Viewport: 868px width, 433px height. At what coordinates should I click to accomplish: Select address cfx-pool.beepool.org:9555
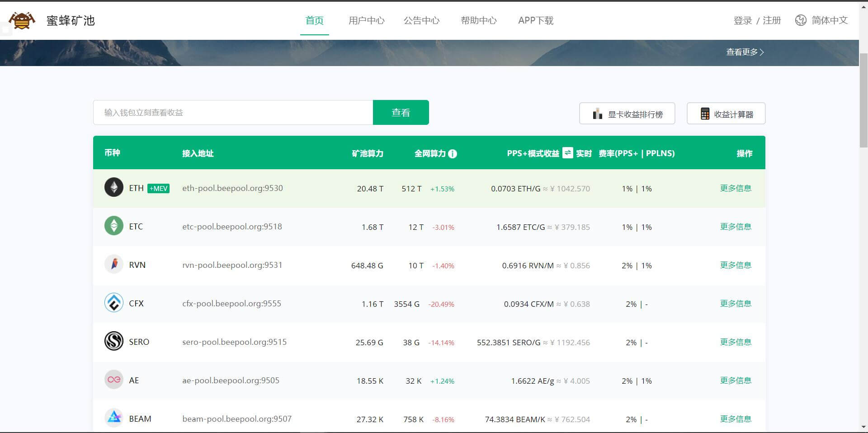pyautogui.click(x=231, y=304)
